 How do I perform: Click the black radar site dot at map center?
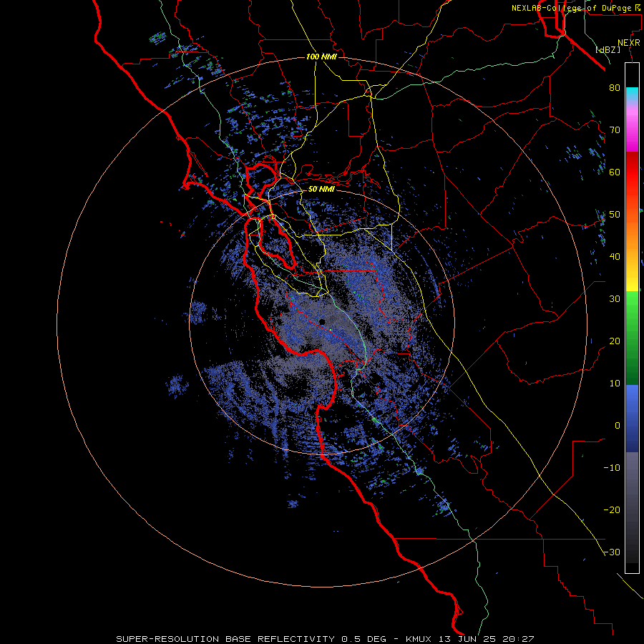322,321
